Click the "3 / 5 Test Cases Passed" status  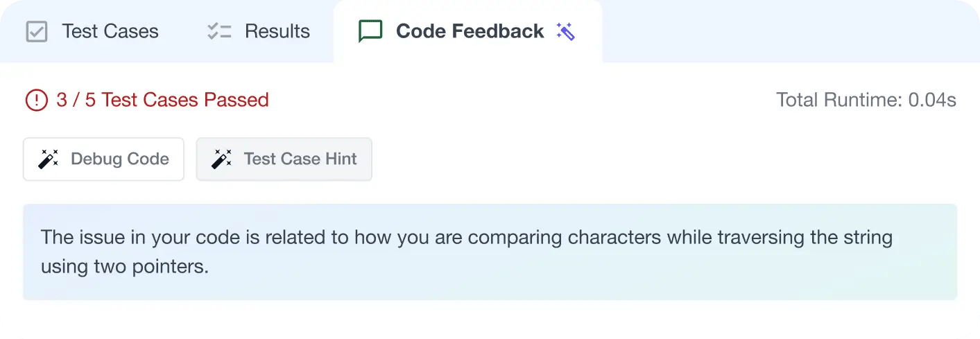pyautogui.click(x=162, y=101)
